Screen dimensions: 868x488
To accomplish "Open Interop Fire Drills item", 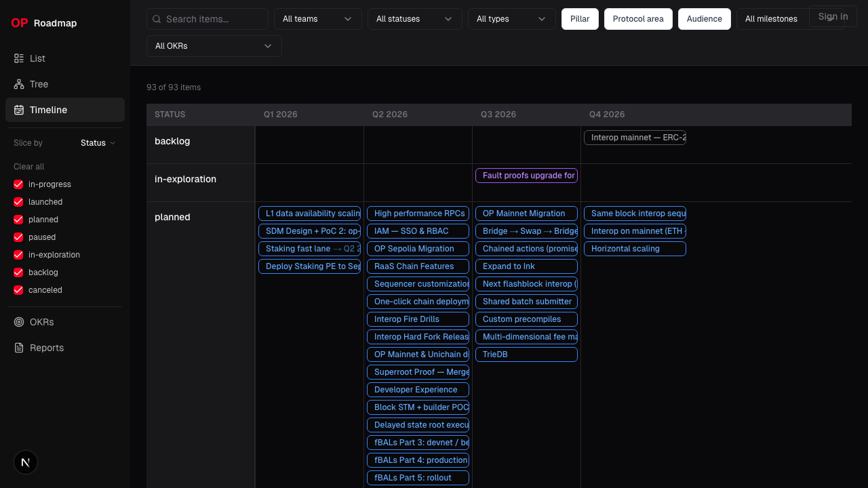I will click(418, 319).
